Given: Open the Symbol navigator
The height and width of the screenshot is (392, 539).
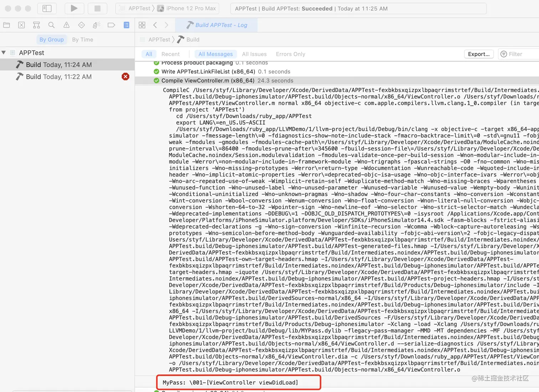Looking at the screenshot, I should (x=36, y=25).
